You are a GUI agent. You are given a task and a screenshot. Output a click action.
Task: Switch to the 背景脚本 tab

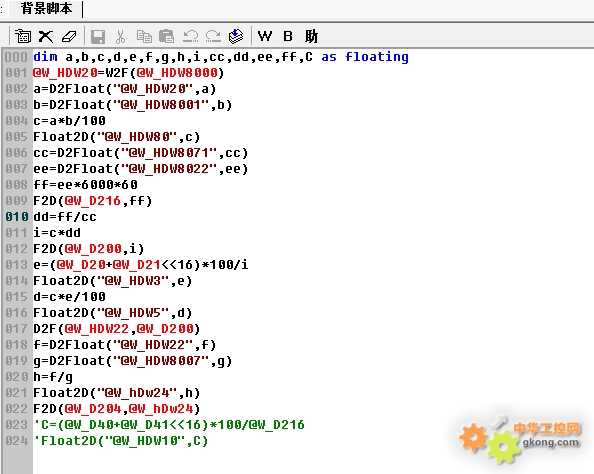tap(46, 8)
